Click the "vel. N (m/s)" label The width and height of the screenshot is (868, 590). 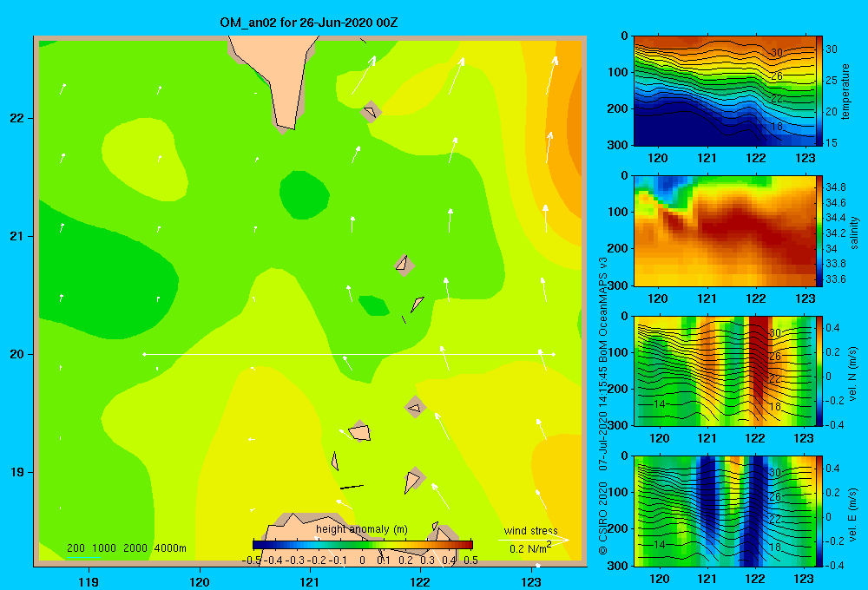(x=853, y=374)
